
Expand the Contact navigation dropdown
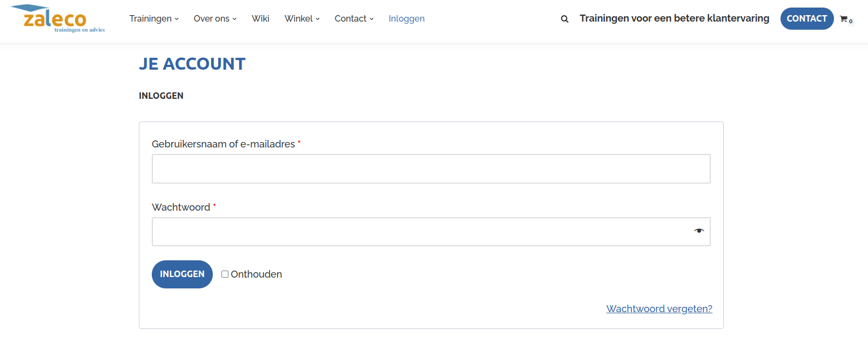(x=354, y=19)
